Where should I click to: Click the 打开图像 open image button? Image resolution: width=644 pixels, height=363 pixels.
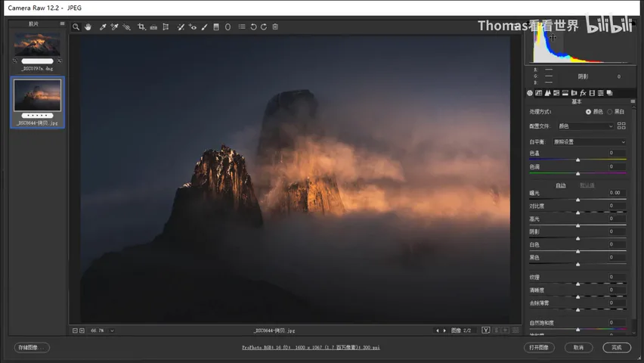(x=539, y=347)
